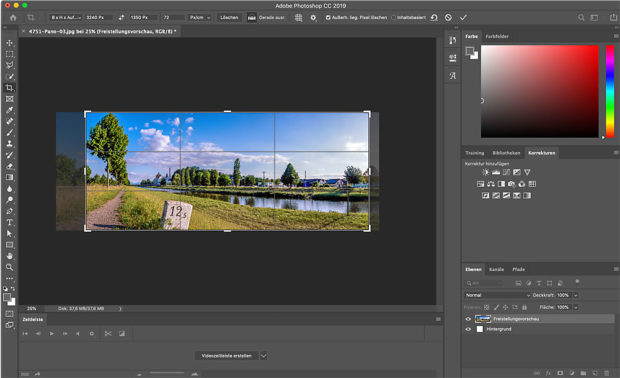Switch to the Pfade tab
The width and height of the screenshot is (620, 378).
(518, 270)
